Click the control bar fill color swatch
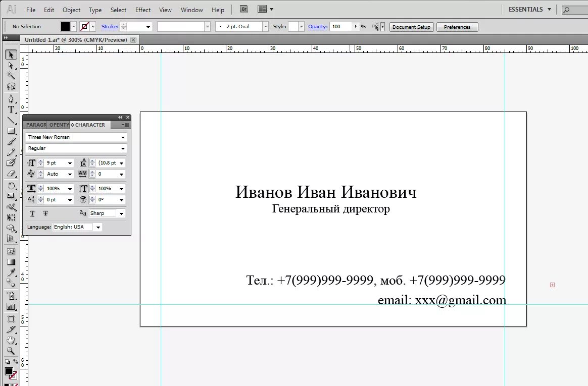The image size is (588, 386). [x=65, y=27]
